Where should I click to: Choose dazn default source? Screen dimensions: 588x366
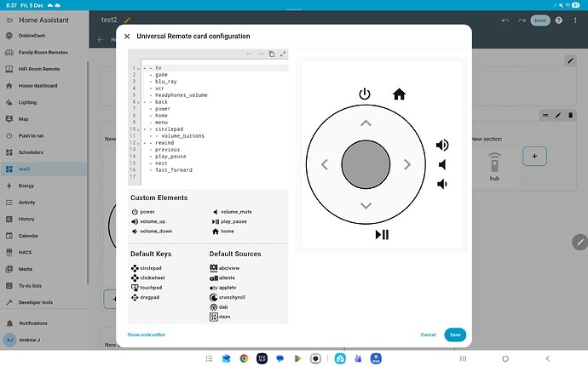click(220, 317)
